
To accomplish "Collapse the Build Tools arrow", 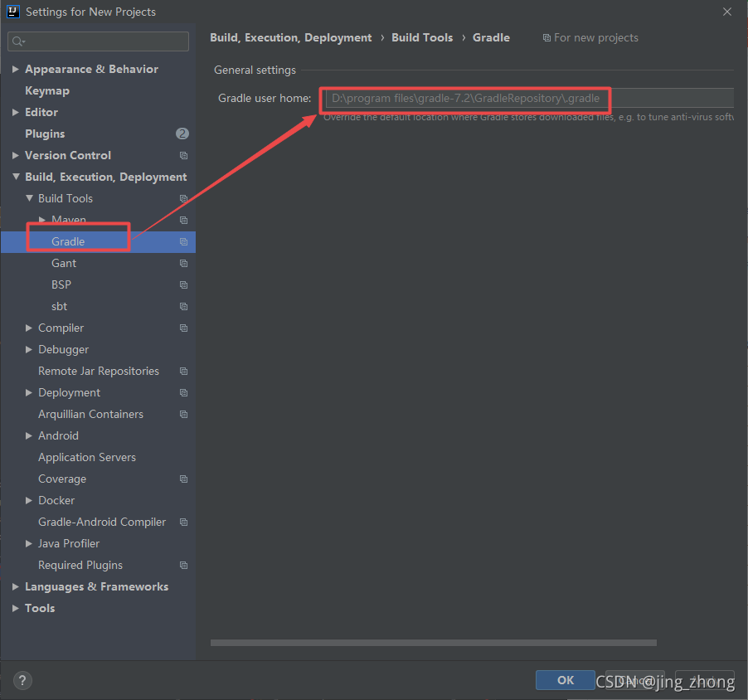I will tap(29, 198).
